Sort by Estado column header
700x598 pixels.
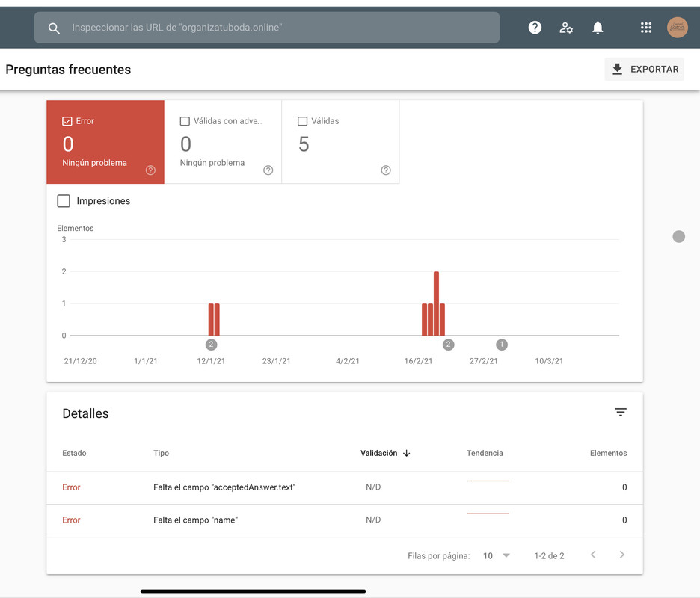pos(74,453)
